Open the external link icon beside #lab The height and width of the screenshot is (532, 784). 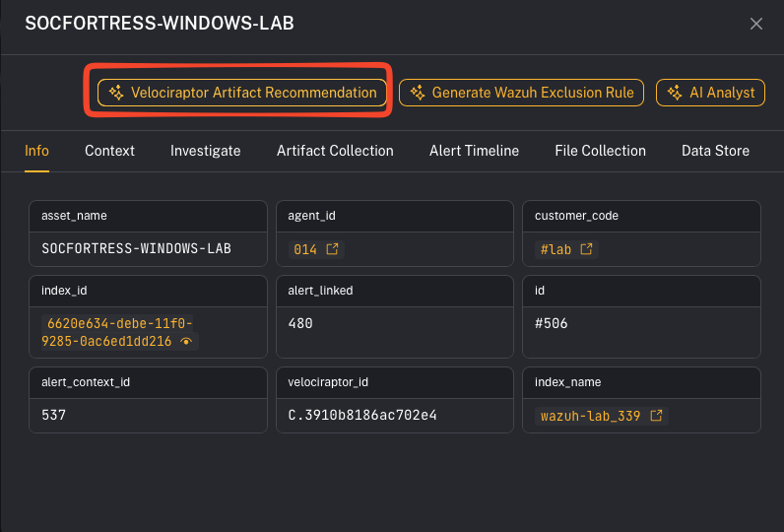pyautogui.click(x=586, y=249)
